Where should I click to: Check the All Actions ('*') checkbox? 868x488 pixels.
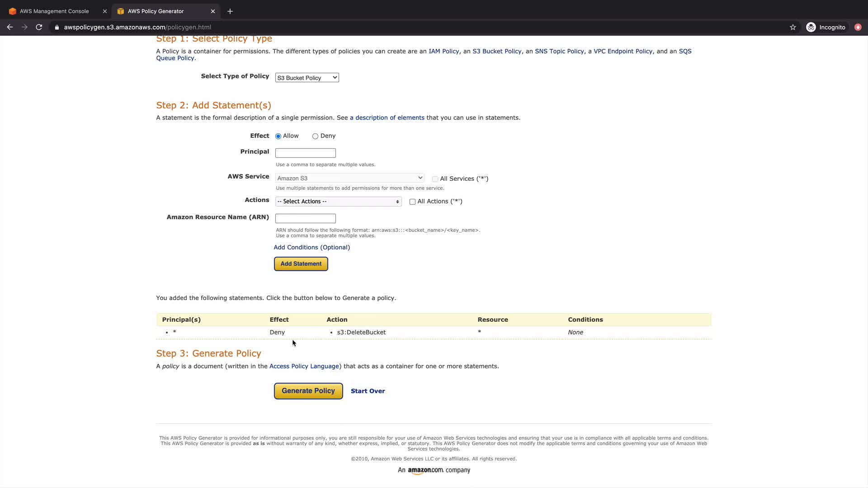412,202
